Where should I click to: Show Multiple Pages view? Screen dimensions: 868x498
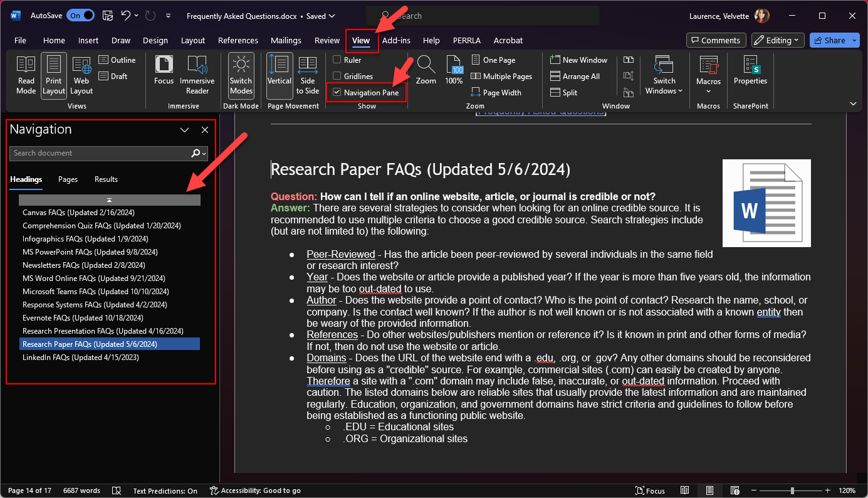pos(501,77)
